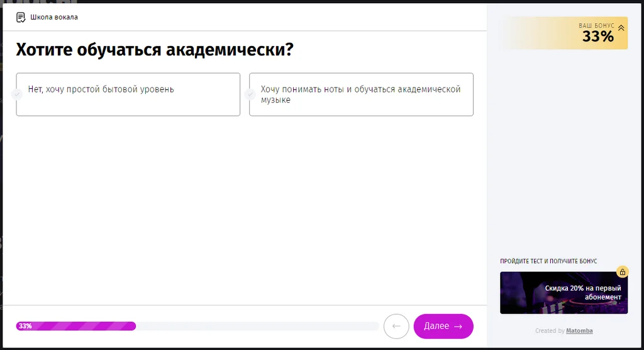Click the Пройдите тест и получите бонус label

[x=548, y=261]
